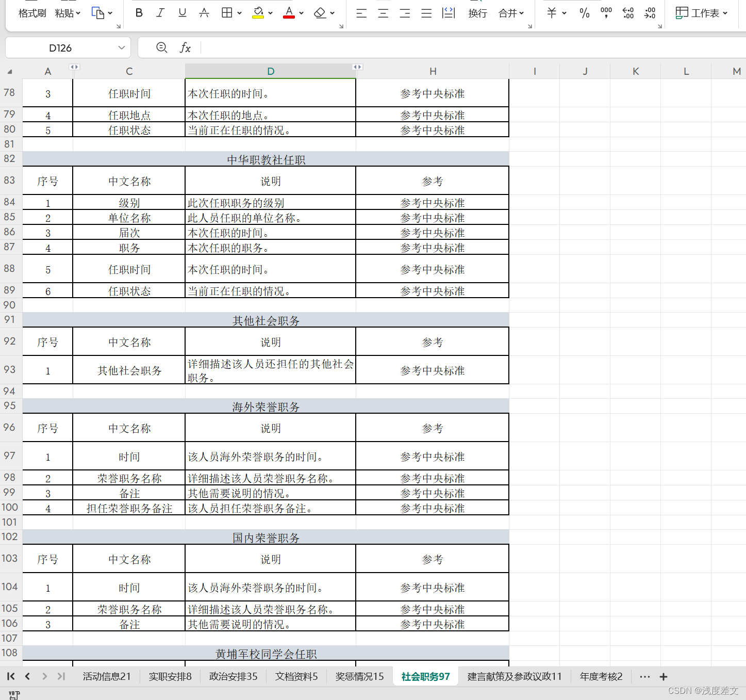Screen dimensions: 746x700
Task: Go to last sheet tab arrow
Action: coord(61,676)
